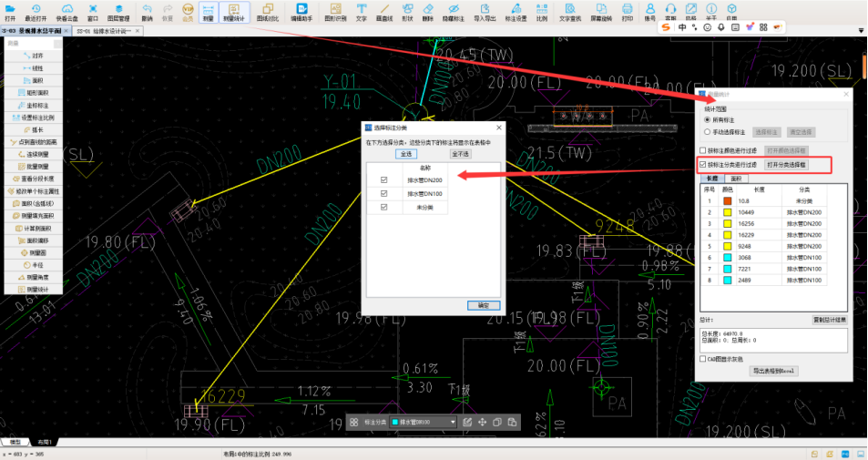Select the 文字 text annotation tool
868x460 pixels.
[362, 11]
